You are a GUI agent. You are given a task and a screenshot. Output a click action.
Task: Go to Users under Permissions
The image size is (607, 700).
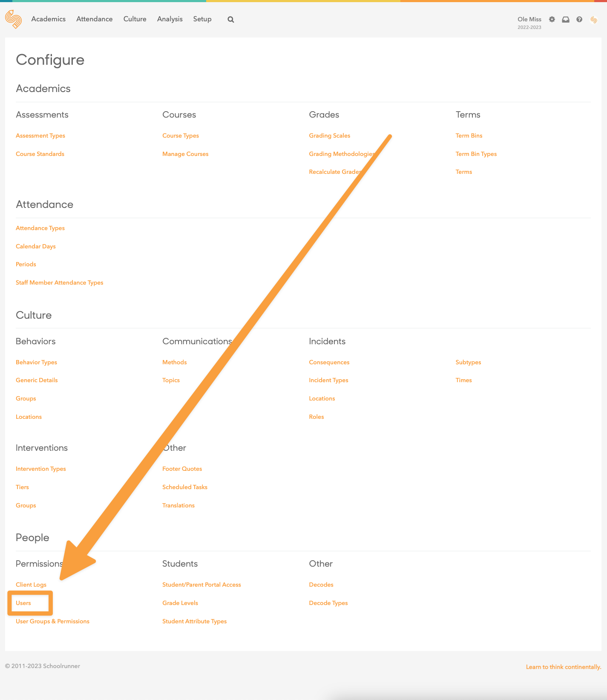[x=23, y=603]
